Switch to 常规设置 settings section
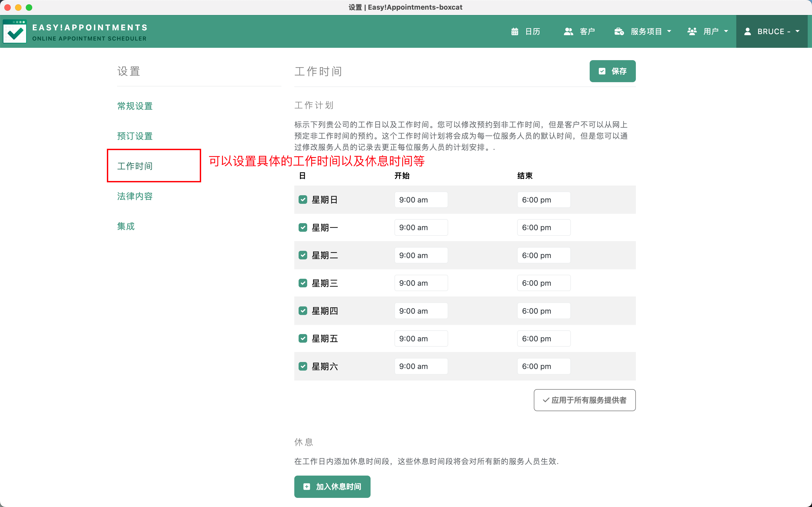This screenshot has height=507, width=812. tap(135, 106)
